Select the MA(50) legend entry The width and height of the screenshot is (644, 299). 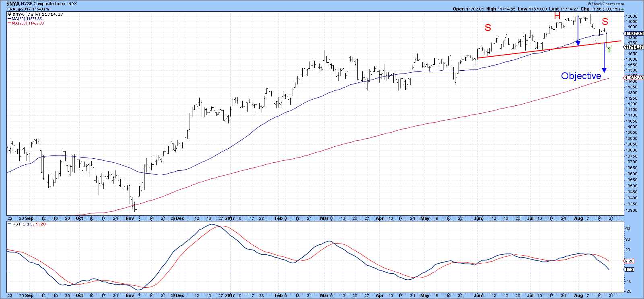(x=25, y=19)
